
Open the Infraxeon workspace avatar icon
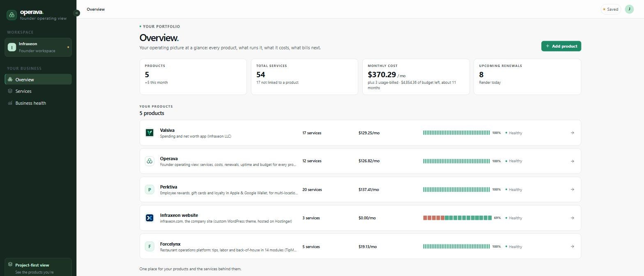click(x=12, y=47)
